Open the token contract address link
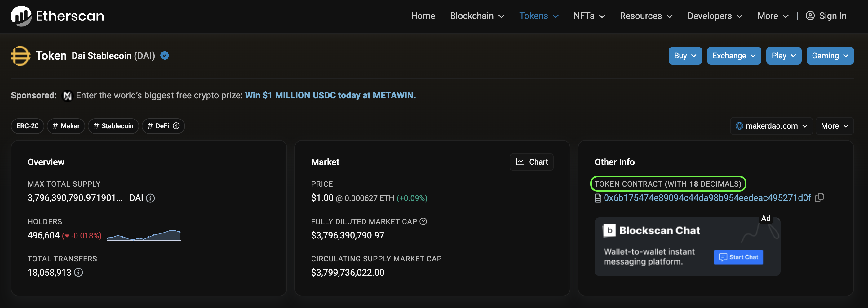The image size is (868, 308). (707, 198)
